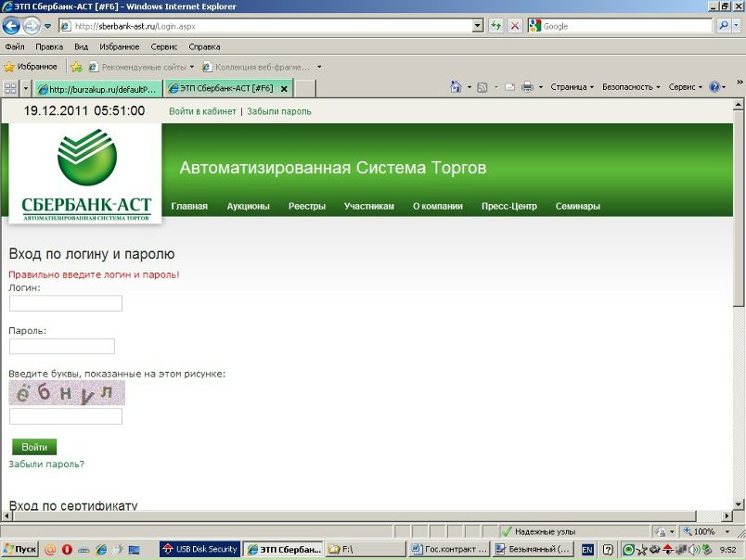Switch to the burzakup.ru tab

coord(97,89)
